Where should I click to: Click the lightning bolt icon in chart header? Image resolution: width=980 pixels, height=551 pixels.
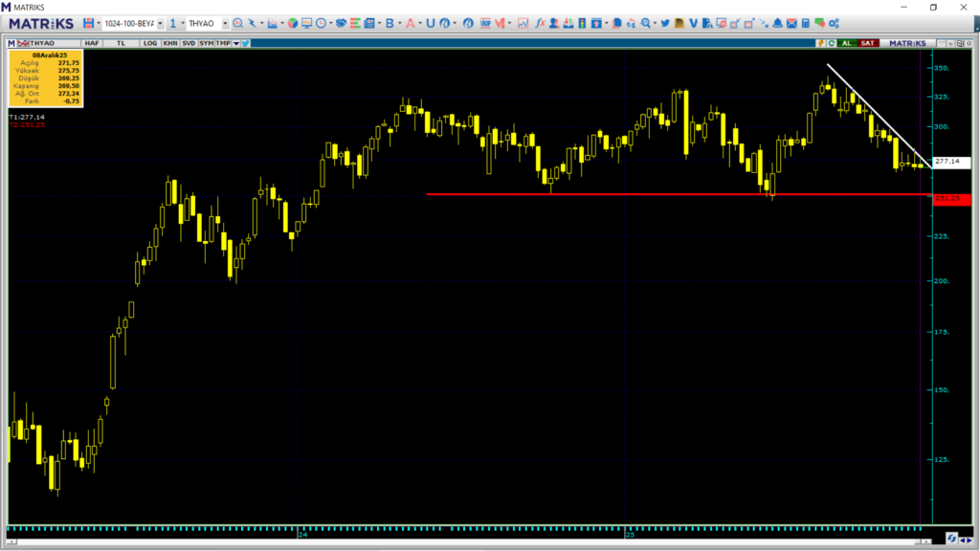coord(820,43)
